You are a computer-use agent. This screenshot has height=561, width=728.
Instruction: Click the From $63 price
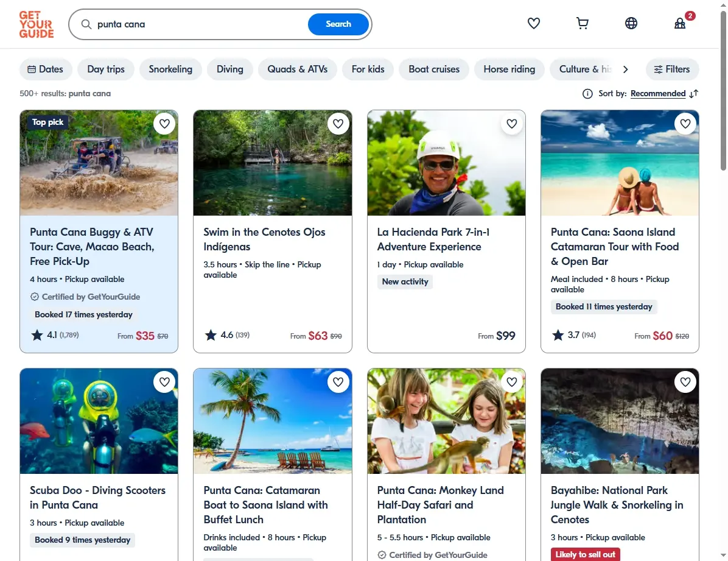pyautogui.click(x=316, y=336)
